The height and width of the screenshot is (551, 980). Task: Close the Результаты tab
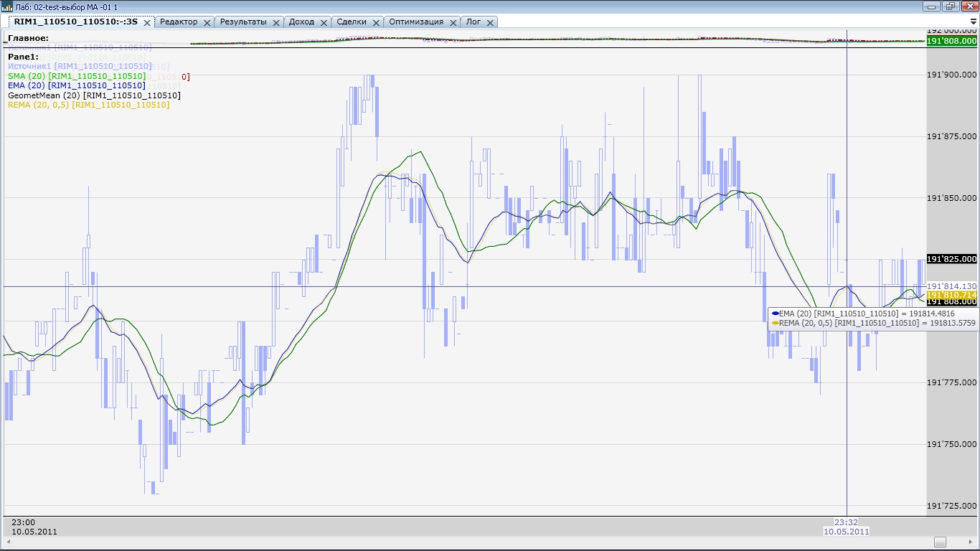(x=276, y=22)
